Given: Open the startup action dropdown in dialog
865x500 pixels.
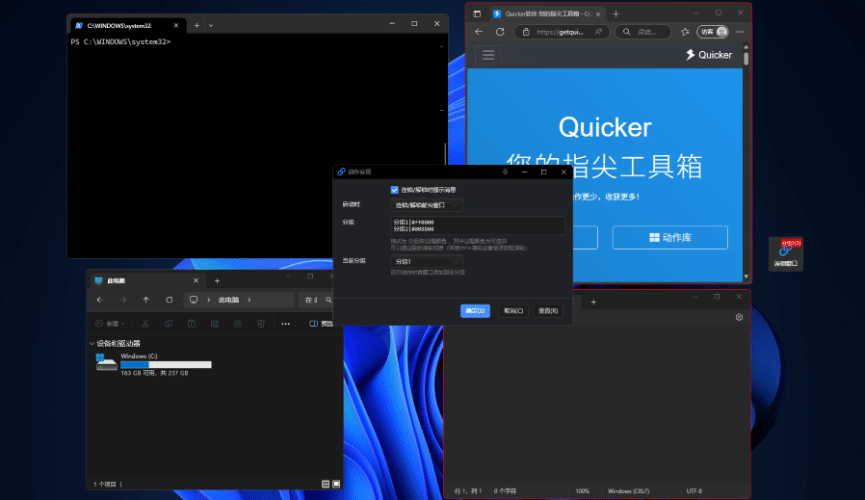Looking at the screenshot, I should click(x=426, y=205).
